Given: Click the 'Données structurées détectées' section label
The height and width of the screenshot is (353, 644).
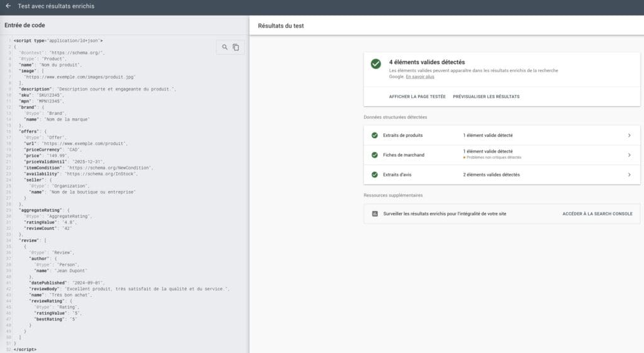Looking at the screenshot, I should click(x=395, y=117).
